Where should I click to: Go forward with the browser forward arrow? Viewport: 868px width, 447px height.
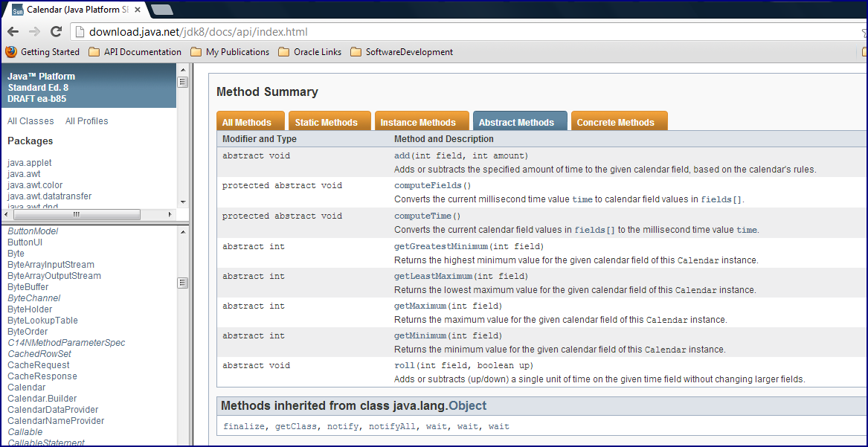click(x=33, y=32)
